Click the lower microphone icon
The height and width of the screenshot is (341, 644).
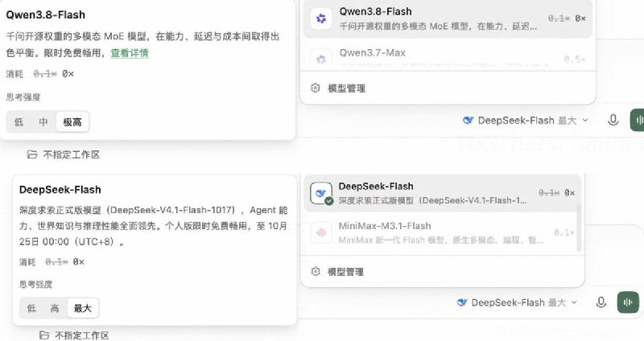click(601, 302)
